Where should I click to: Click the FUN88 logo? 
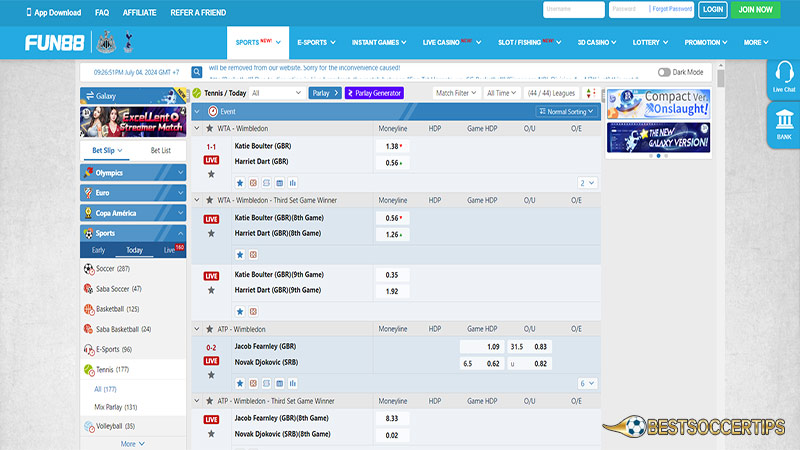point(55,43)
